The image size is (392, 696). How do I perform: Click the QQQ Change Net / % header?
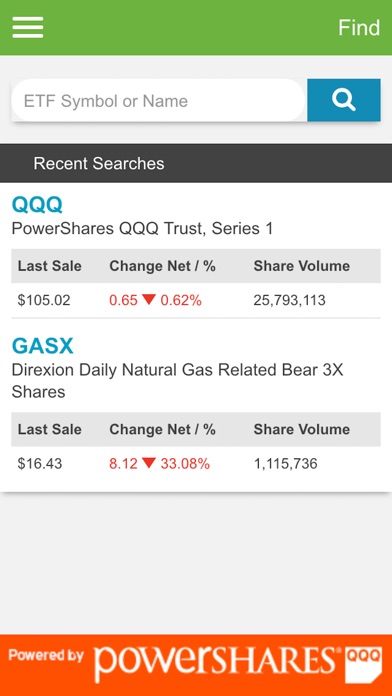(162, 266)
